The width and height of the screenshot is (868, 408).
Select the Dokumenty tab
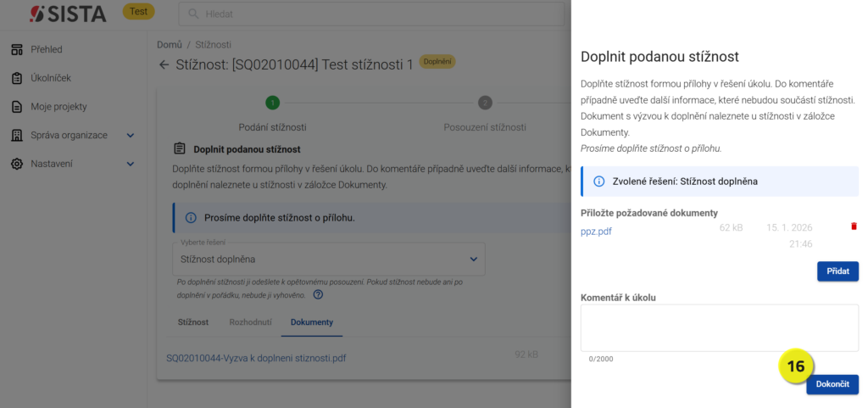311,322
